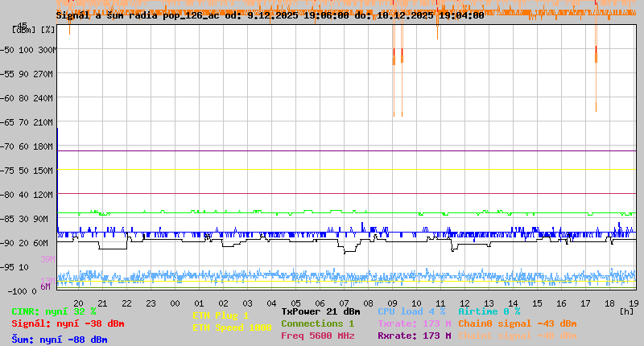This screenshot has height=346, width=644.
Task: Select the Airtime legend entry
Action: [489, 311]
